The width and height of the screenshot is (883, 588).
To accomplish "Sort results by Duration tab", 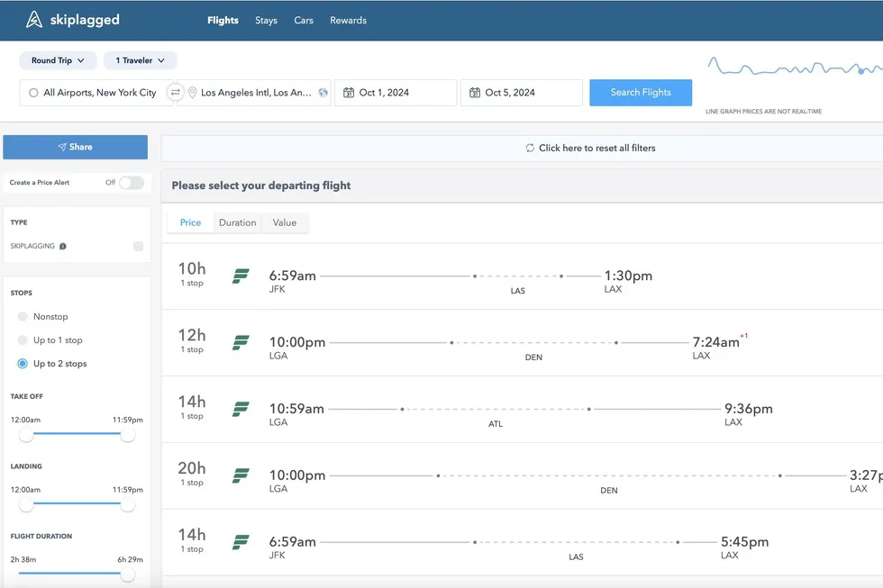I will pyautogui.click(x=238, y=222).
